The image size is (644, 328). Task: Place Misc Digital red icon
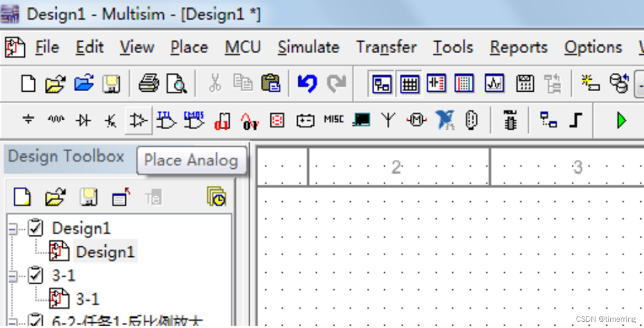tap(222, 121)
